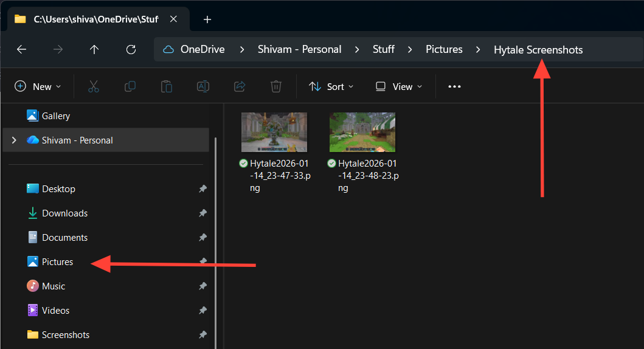Open the Sort dropdown menu
This screenshot has width=644, height=349.
coord(331,86)
